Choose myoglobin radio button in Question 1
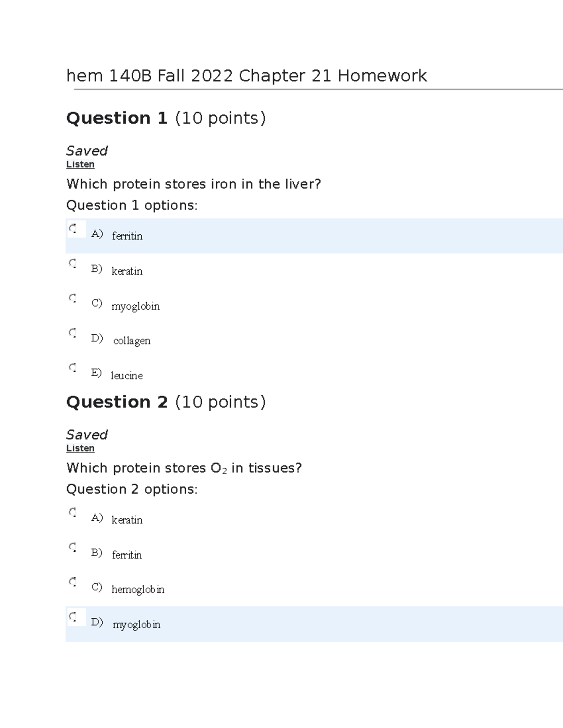The image size is (563, 728). coord(73,298)
